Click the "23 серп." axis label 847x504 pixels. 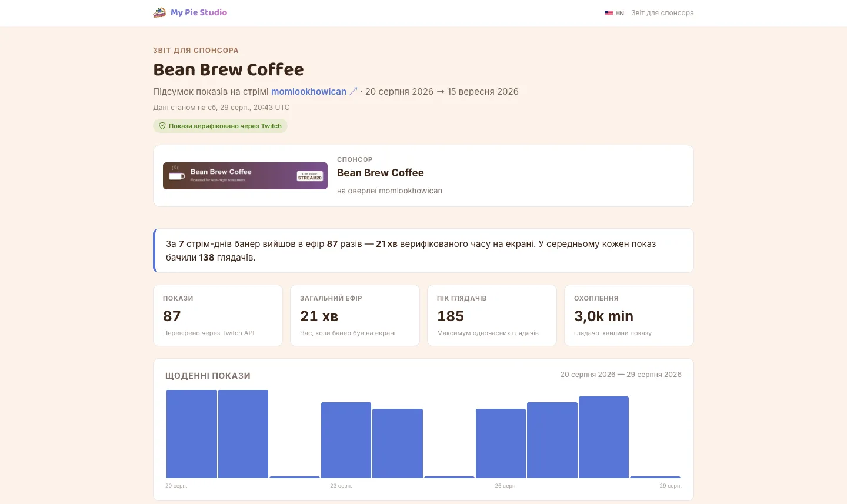pos(341,486)
